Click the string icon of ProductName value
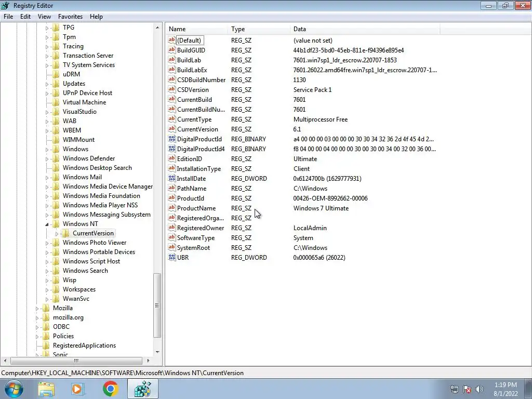Viewport: 532px width, 399px height. click(171, 208)
